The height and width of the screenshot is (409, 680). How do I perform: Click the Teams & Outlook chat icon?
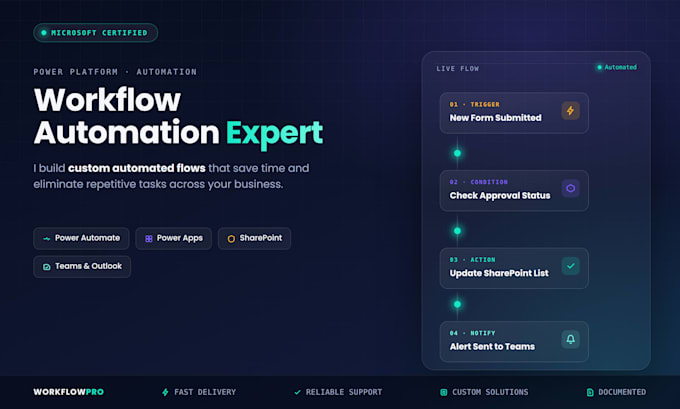[46, 267]
